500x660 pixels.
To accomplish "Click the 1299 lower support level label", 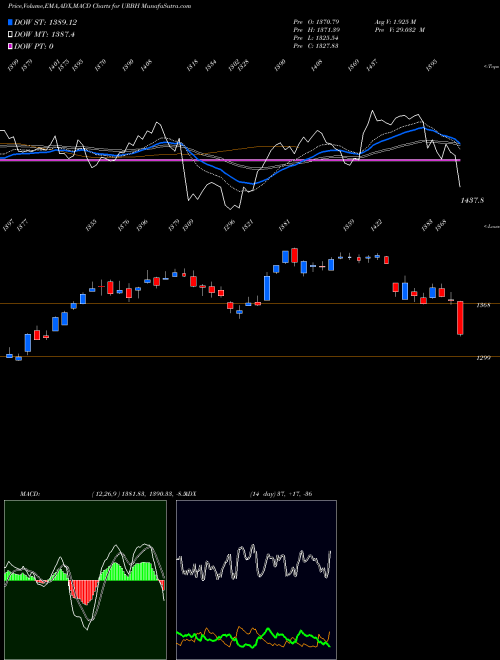I will point(483,358).
